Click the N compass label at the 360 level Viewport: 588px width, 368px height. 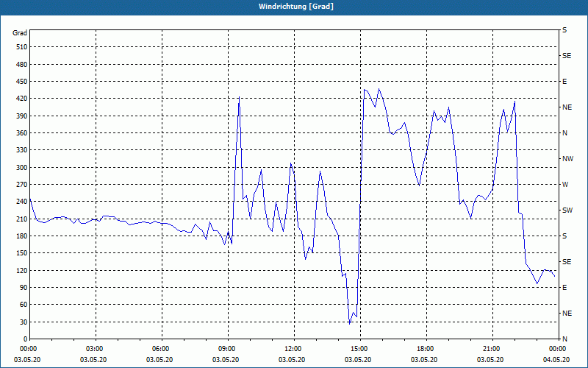tap(564, 133)
